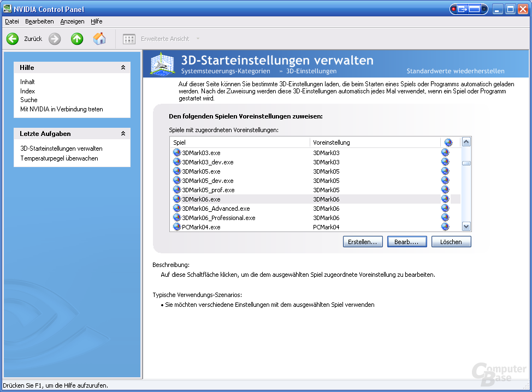Screen dimensions: 532x392
Task: Open the Datei menu
Action: pyautogui.click(x=12, y=21)
